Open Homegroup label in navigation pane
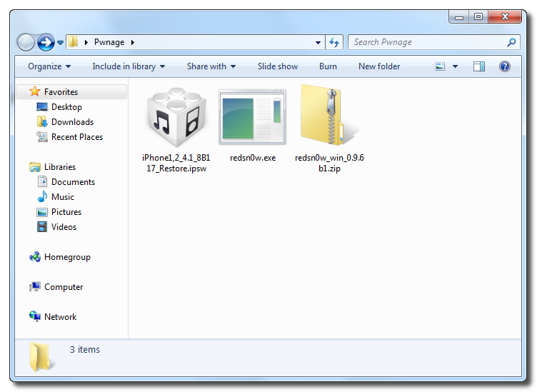The width and height of the screenshot is (537, 392). pyautogui.click(x=67, y=257)
